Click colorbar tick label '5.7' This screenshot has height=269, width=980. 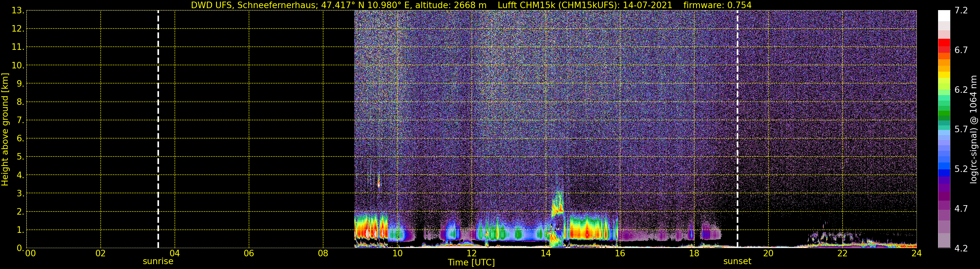point(961,130)
